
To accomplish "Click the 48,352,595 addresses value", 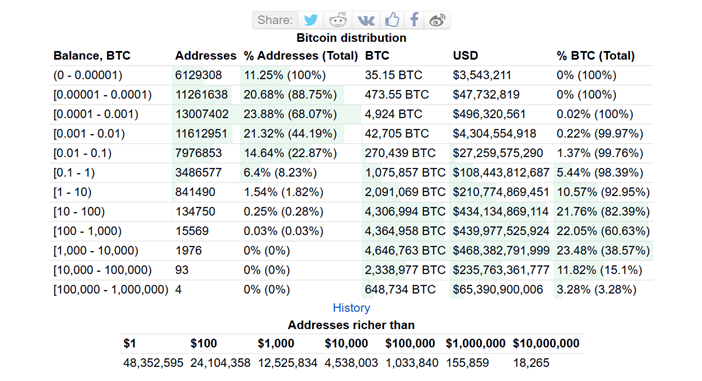I will tap(153, 363).
